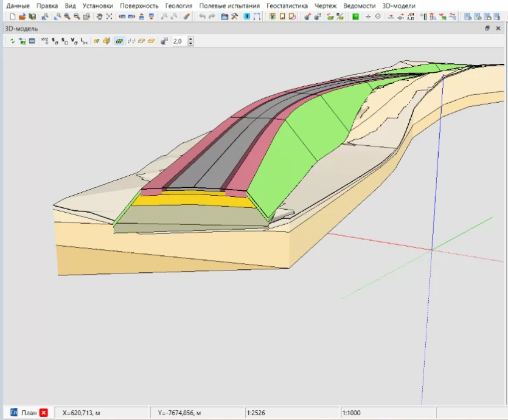
Task: Open the Поверхность menu
Action: coord(139,6)
